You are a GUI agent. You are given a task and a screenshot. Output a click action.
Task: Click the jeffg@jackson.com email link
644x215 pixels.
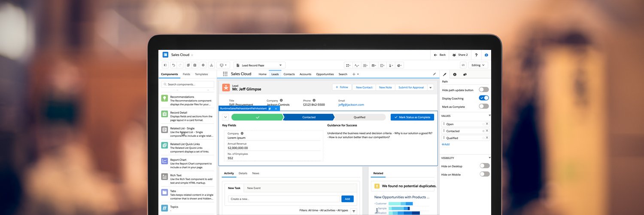[x=351, y=104]
